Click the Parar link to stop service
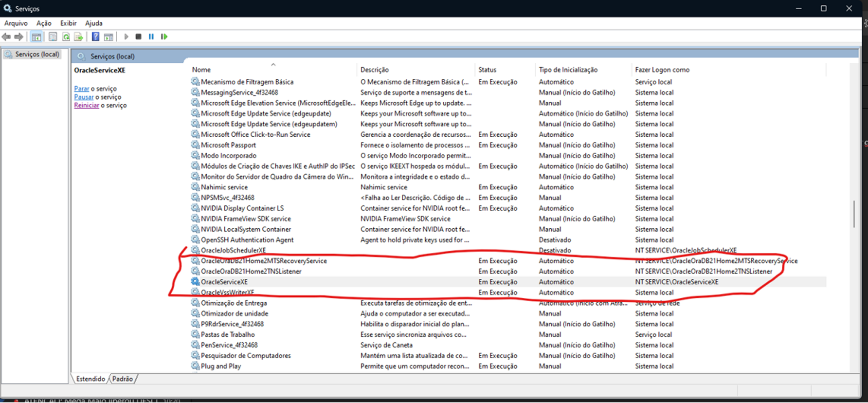This screenshot has width=868, height=403. click(82, 89)
